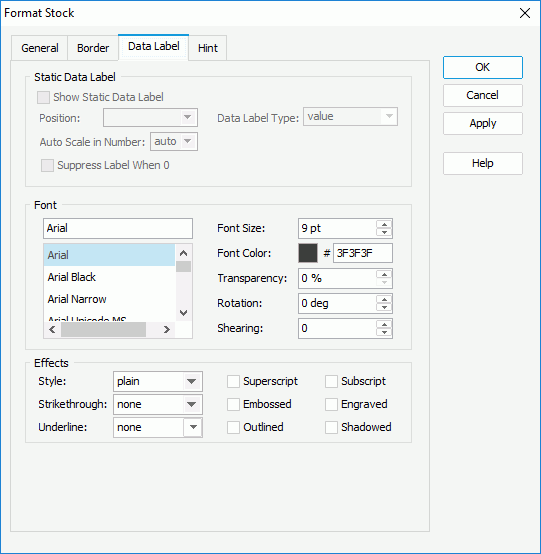Image resolution: width=541 pixels, height=554 pixels.
Task: Check the Engraved option
Action: [x=331, y=405]
